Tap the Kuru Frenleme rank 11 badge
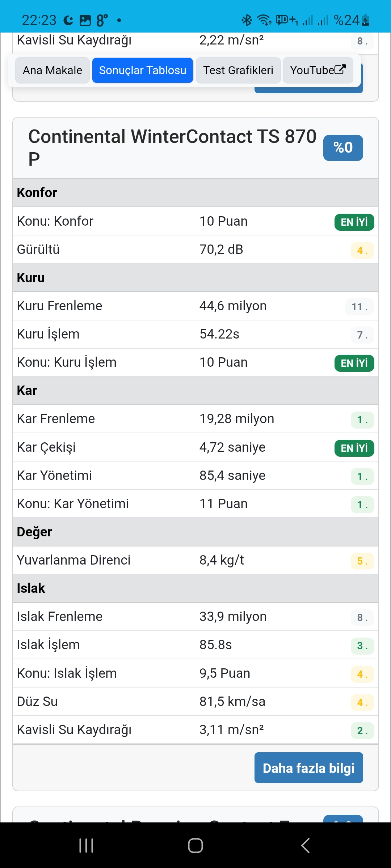The image size is (391, 868). 359,307
